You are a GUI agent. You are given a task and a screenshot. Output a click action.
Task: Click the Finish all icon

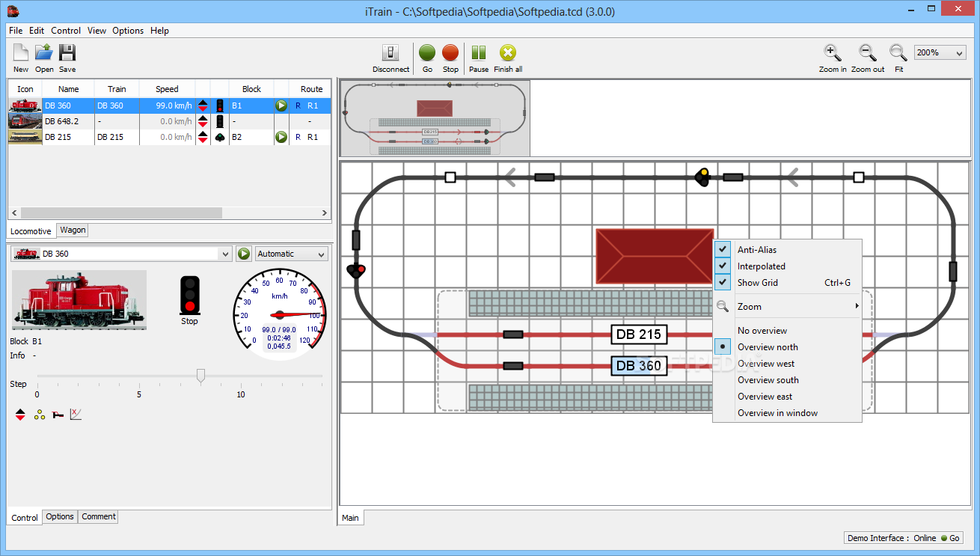[x=508, y=53]
